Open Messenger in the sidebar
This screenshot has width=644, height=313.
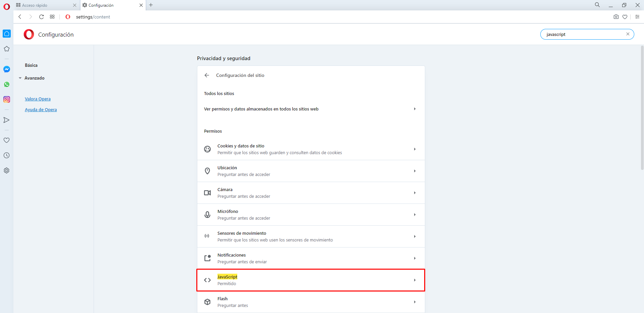tap(7, 69)
